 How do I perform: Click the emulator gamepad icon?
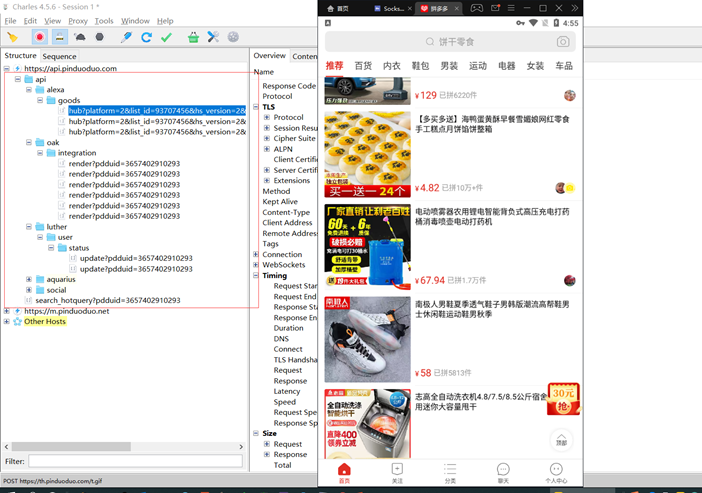(476, 8)
